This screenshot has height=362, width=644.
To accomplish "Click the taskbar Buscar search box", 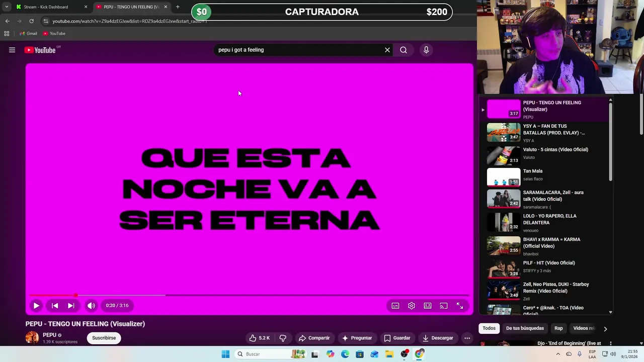I will (x=270, y=354).
